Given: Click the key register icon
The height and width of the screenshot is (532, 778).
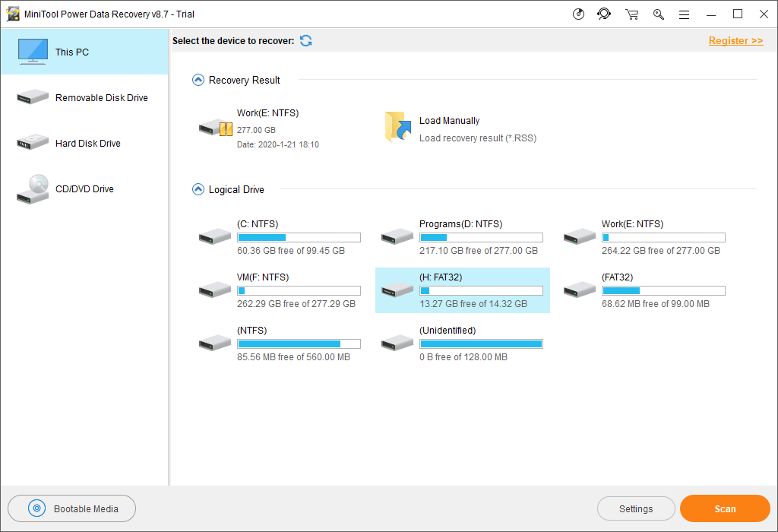Looking at the screenshot, I should click(659, 14).
